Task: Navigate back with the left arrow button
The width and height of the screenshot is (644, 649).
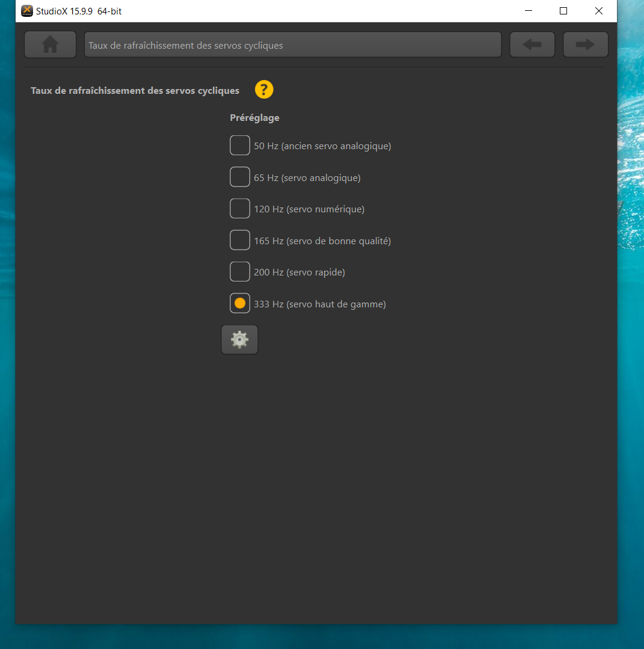Action: pyautogui.click(x=532, y=45)
